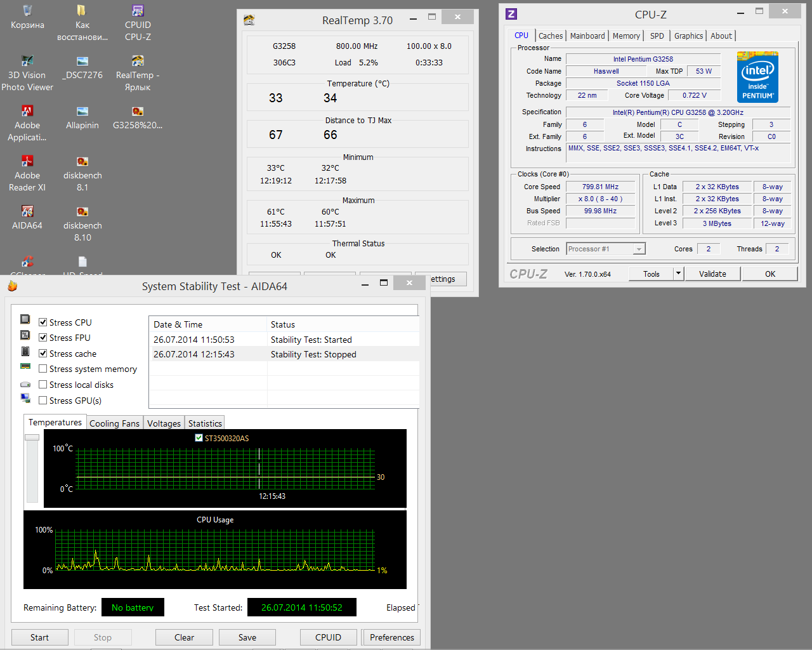Switch to the Graphics tab in CPU-Z
The image size is (812, 650).
[x=689, y=36]
